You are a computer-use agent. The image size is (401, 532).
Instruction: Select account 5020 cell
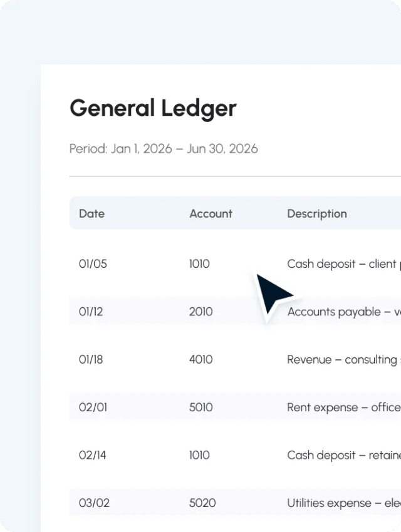(x=202, y=503)
